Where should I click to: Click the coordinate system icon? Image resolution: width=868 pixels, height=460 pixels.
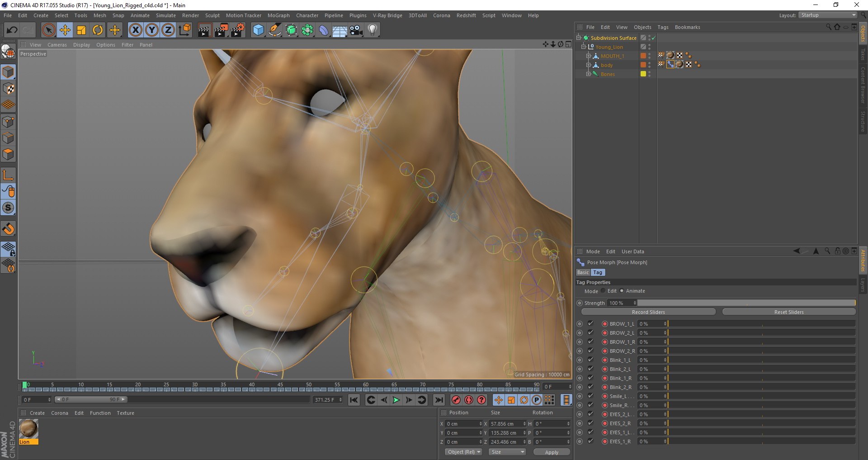(184, 30)
